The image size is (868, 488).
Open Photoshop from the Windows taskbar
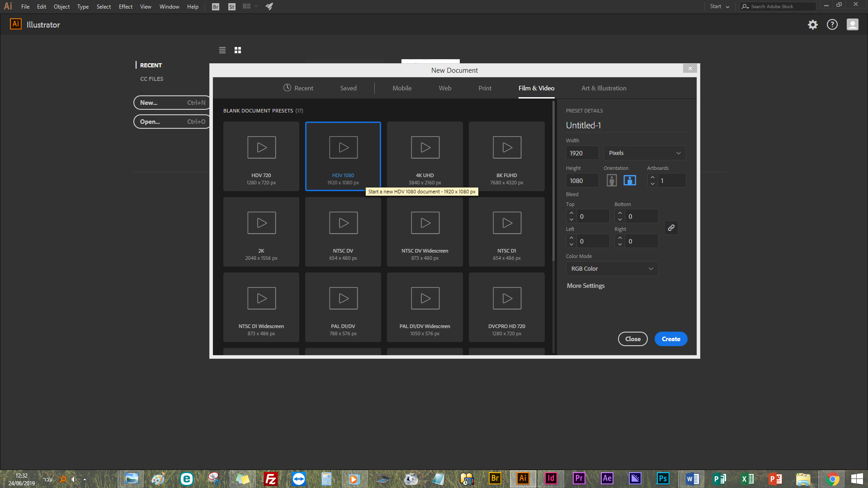pyautogui.click(x=663, y=479)
